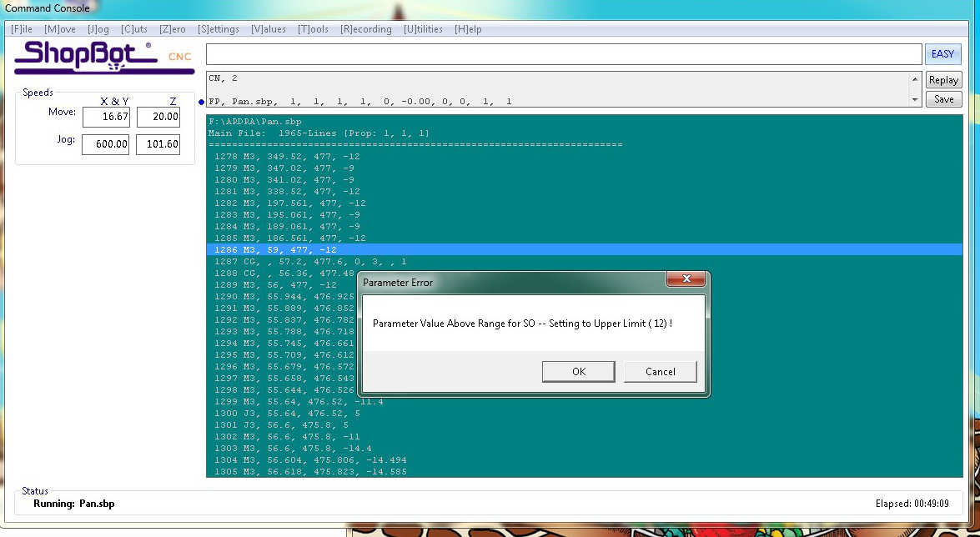The image size is (980, 537).
Task: Click command history scroll down arrow
Action: click(x=915, y=100)
